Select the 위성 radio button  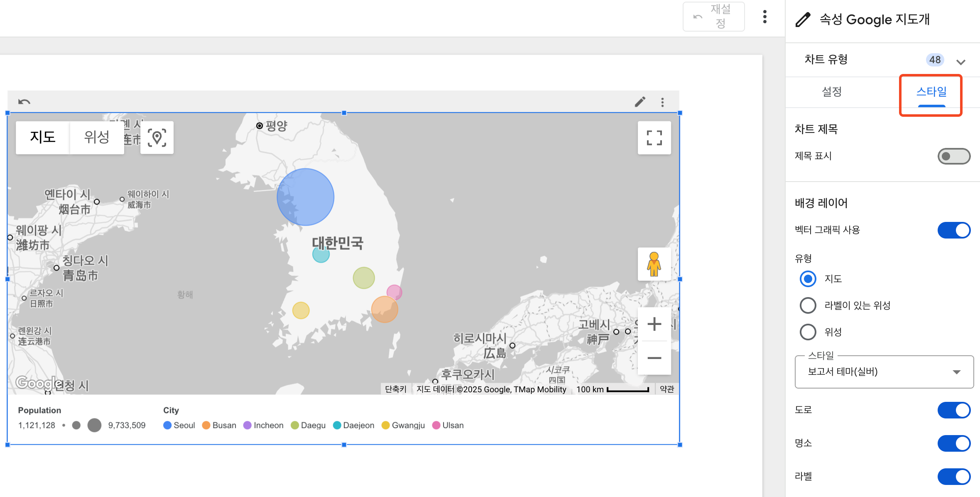pyautogui.click(x=808, y=332)
